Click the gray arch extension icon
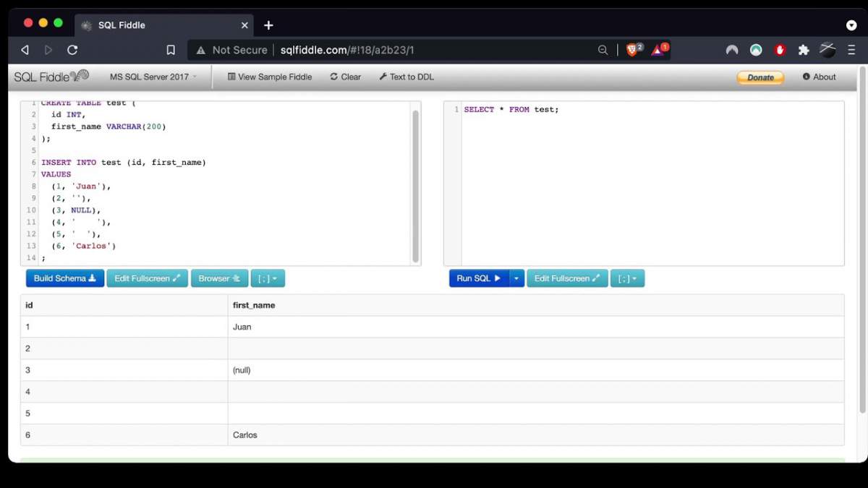The image size is (868, 488). coord(732,50)
